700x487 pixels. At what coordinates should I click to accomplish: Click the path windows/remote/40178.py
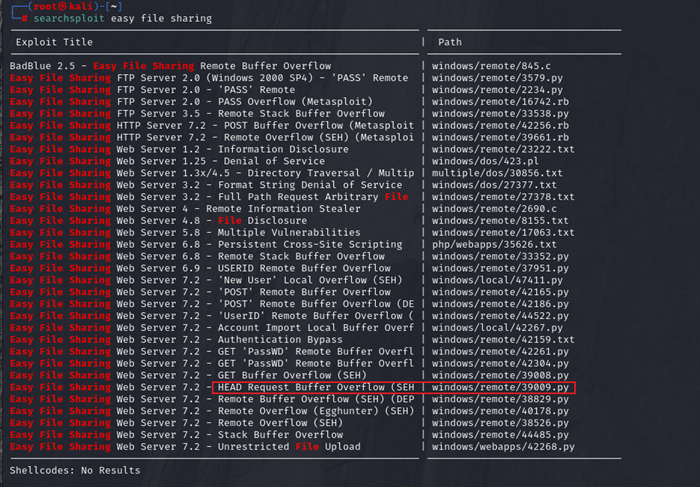pos(500,411)
